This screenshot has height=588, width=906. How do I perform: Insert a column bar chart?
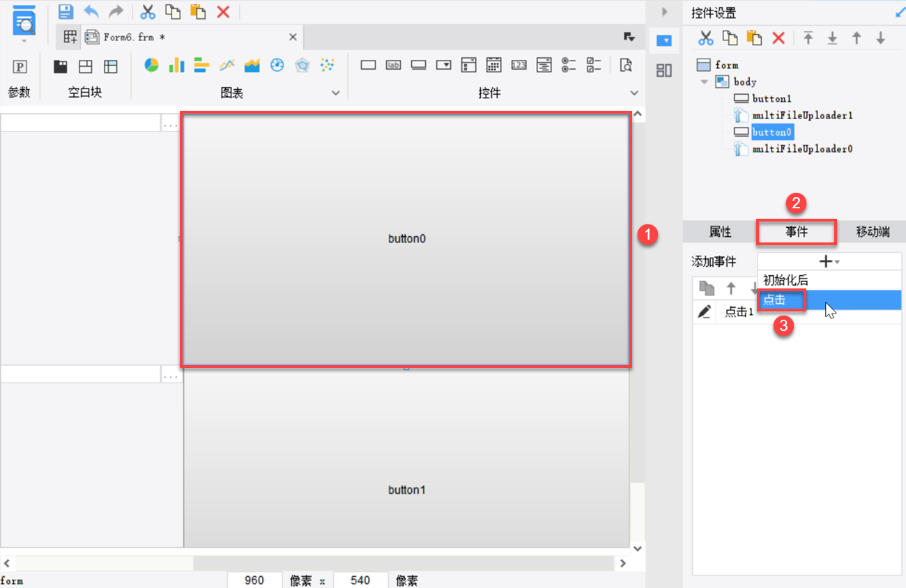point(176,65)
